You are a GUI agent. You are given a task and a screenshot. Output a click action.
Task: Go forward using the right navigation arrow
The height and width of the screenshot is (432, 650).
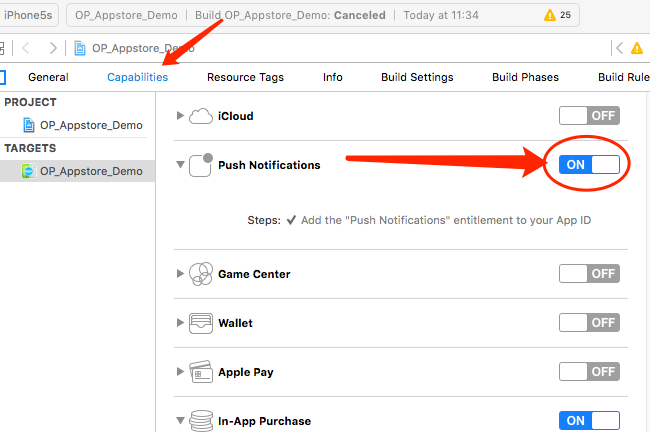click(53, 48)
